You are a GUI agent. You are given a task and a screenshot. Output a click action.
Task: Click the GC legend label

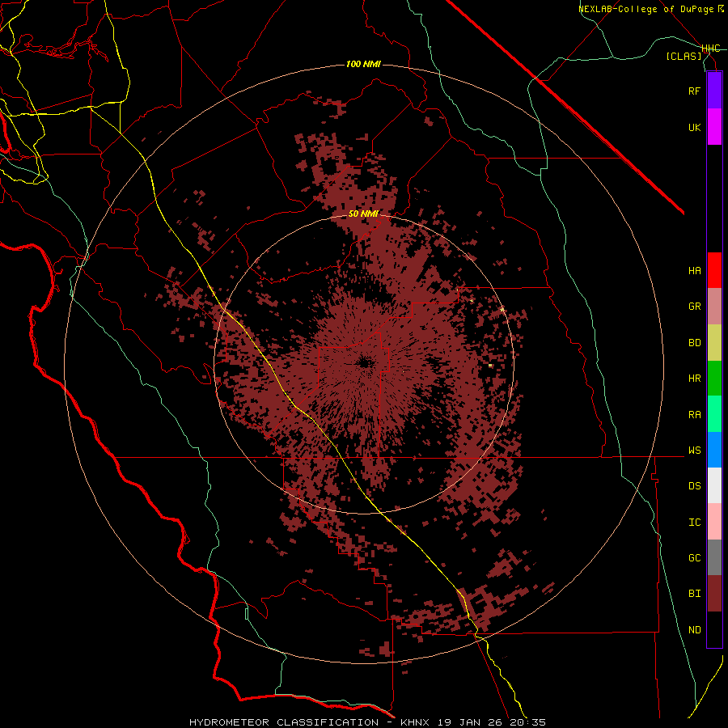tap(694, 558)
